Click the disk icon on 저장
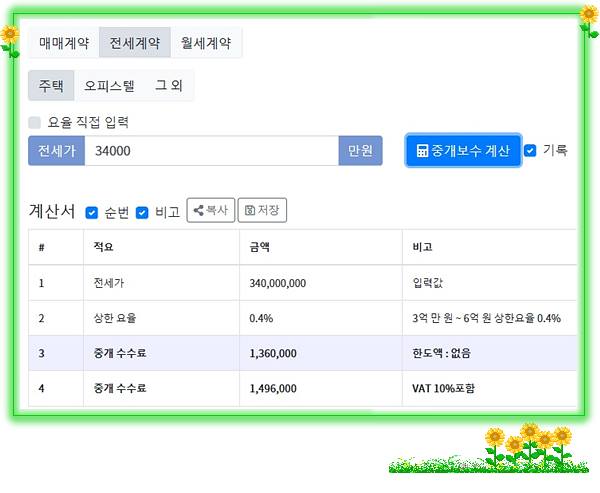This screenshot has height=493, width=600. tap(250, 210)
